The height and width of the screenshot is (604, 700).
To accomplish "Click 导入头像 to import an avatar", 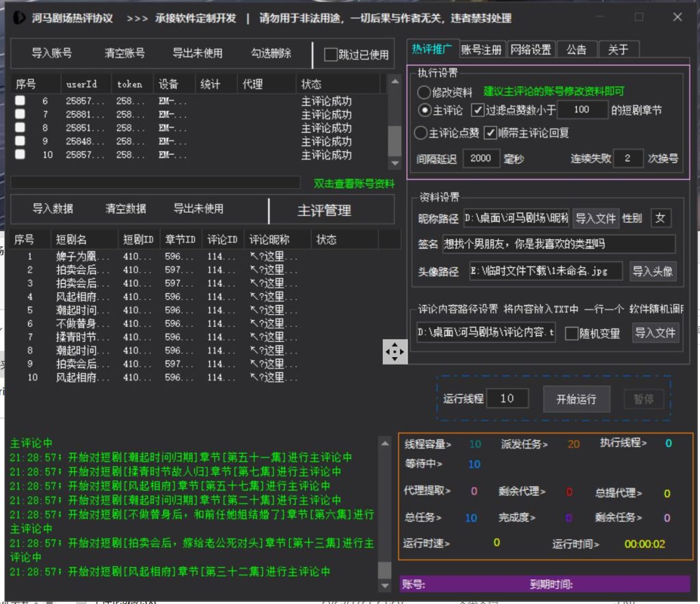I will [653, 271].
